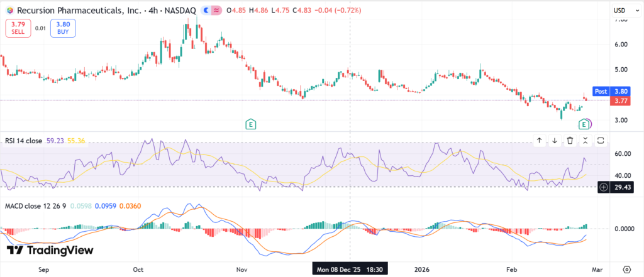Click the pink approximation indicator icon
Screen dimensions: 644x277
point(216,10)
